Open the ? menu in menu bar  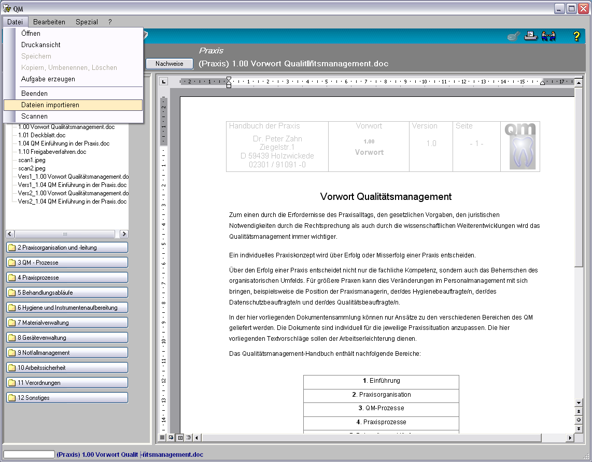tap(110, 22)
